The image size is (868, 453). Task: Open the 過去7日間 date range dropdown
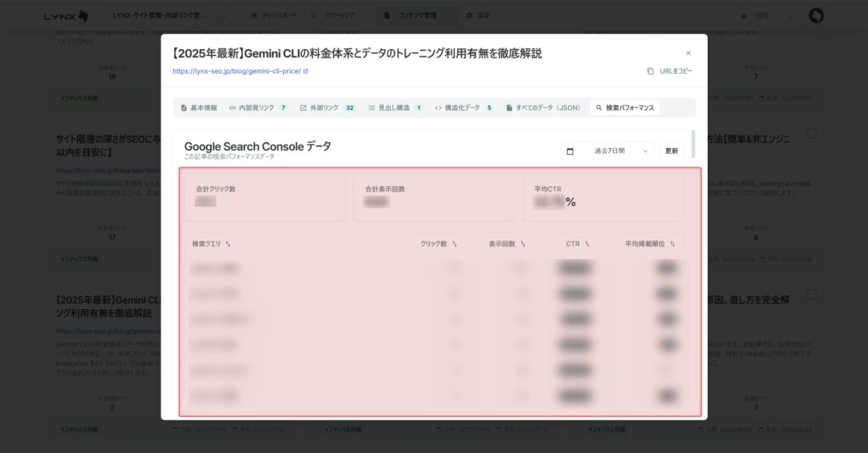[608, 151]
